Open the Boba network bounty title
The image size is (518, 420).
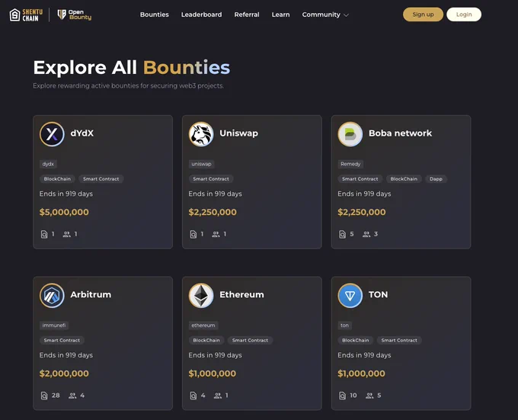[x=400, y=133]
